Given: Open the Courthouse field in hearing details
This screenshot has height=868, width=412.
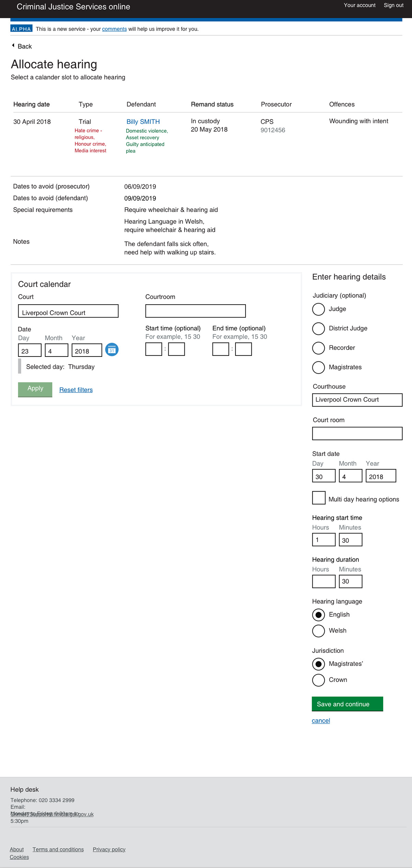Looking at the screenshot, I should tap(357, 400).
